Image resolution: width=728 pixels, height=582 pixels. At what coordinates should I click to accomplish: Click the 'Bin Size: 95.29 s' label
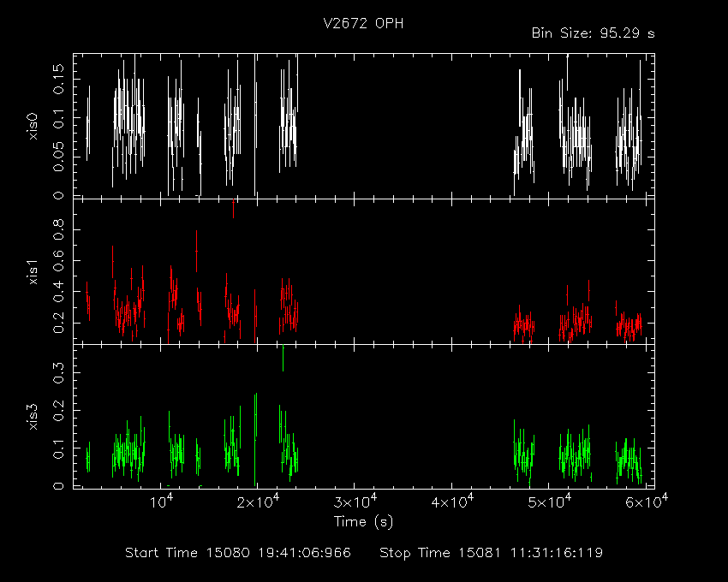(x=593, y=33)
